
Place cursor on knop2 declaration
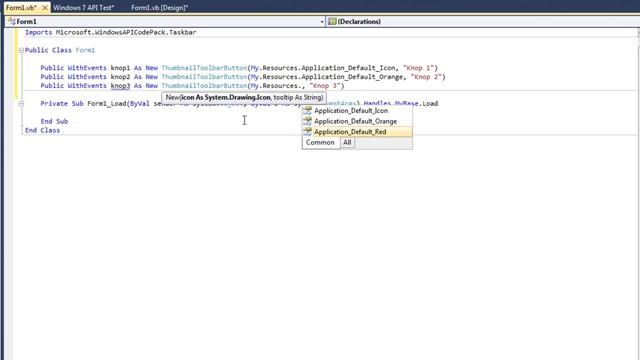pyautogui.click(x=120, y=77)
